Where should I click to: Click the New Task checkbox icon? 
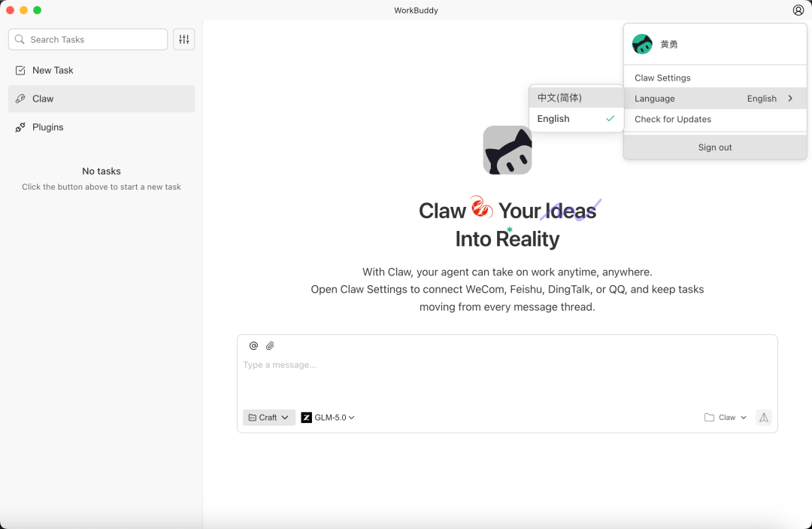(x=20, y=71)
